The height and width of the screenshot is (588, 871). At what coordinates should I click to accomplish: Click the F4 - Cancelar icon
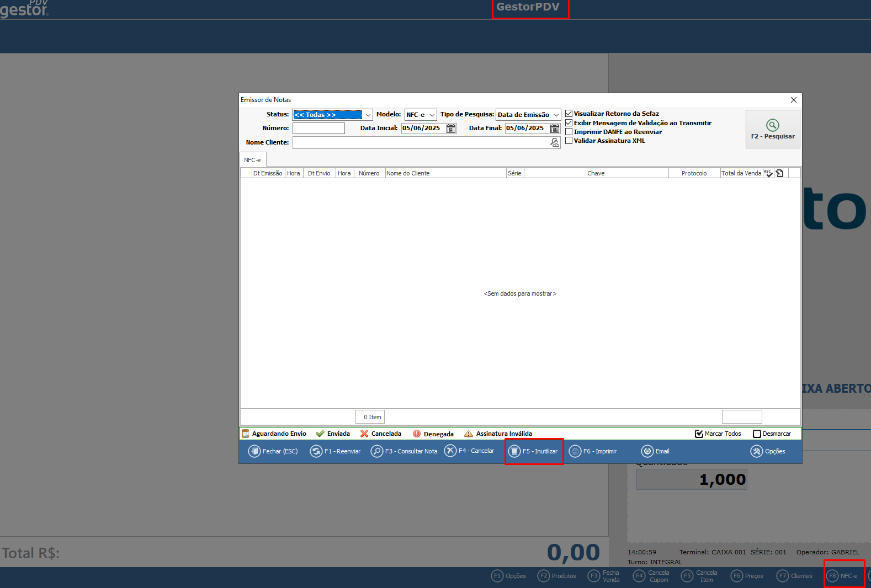point(450,451)
